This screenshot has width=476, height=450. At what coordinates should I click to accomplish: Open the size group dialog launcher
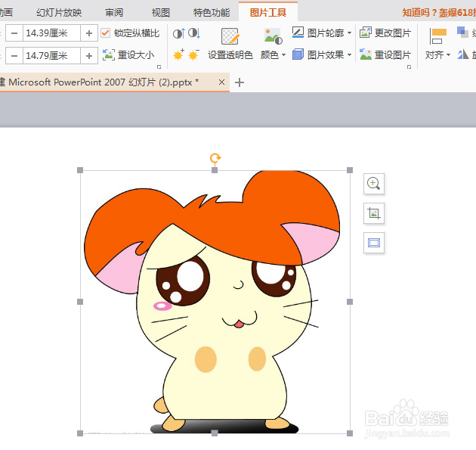click(159, 67)
